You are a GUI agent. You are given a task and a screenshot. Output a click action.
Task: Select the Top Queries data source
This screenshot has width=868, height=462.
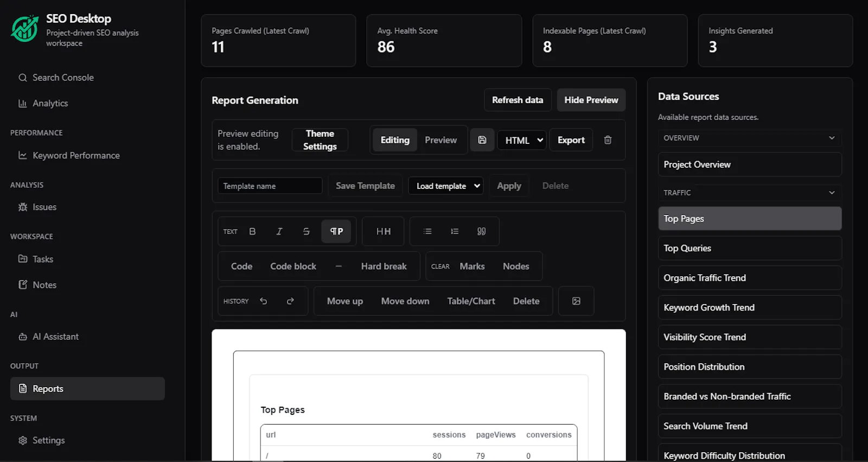click(750, 248)
